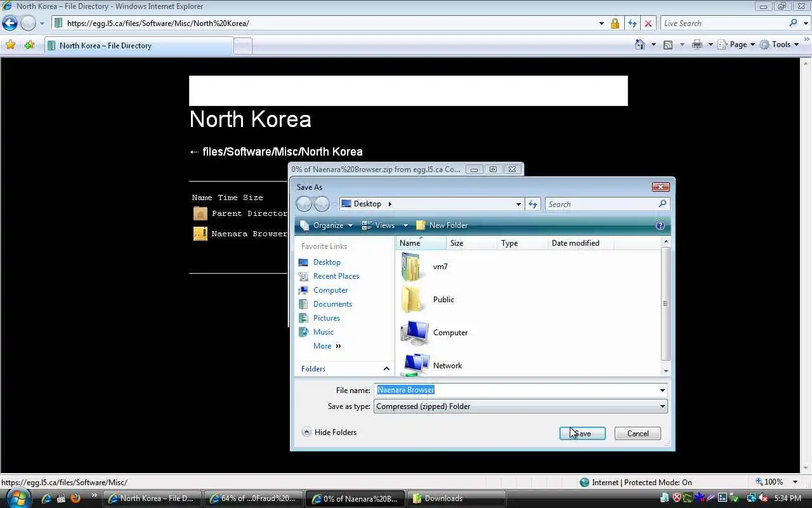The width and height of the screenshot is (812, 508).
Task: Open Computer in Favorite Links
Action: click(x=331, y=290)
